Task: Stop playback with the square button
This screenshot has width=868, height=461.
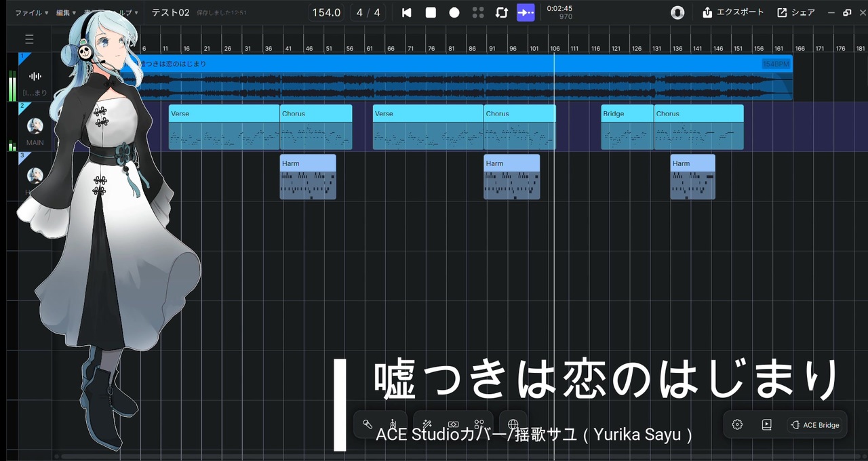Action: point(431,13)
